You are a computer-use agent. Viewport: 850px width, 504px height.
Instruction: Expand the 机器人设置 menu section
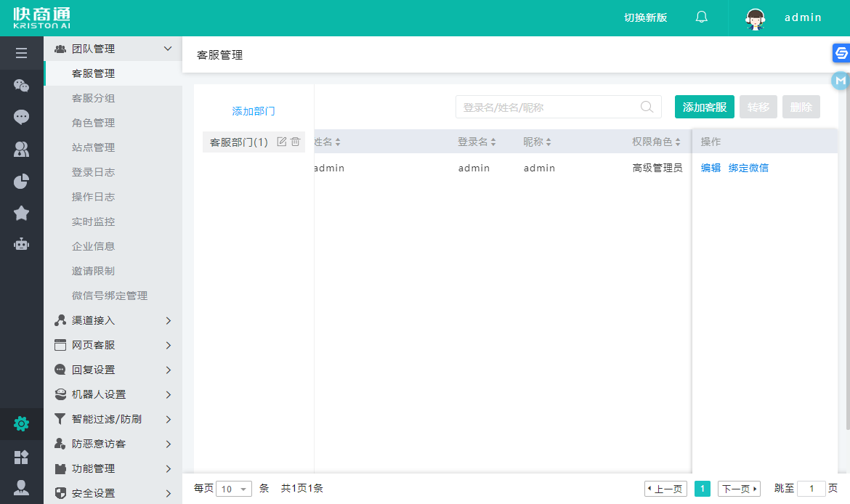(113, 394)
